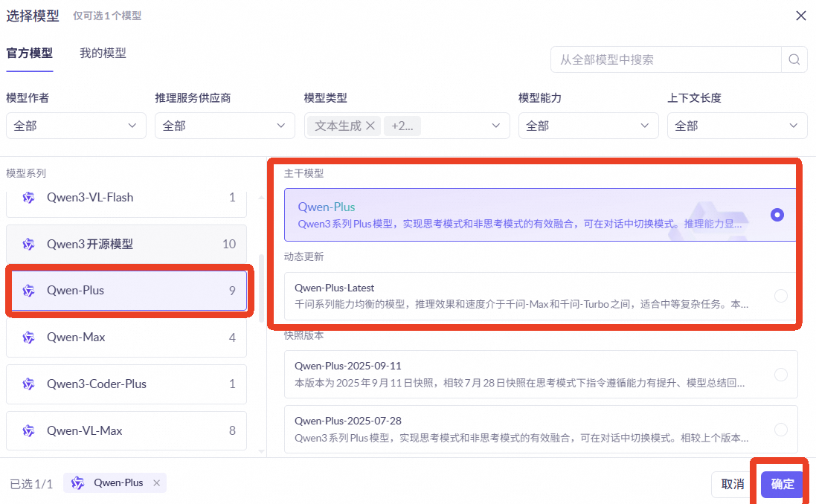The width and height of the screenshot is (816, 504).
Task: Click the scroll-up arrow of series list
Action: [x=261, y=198]
